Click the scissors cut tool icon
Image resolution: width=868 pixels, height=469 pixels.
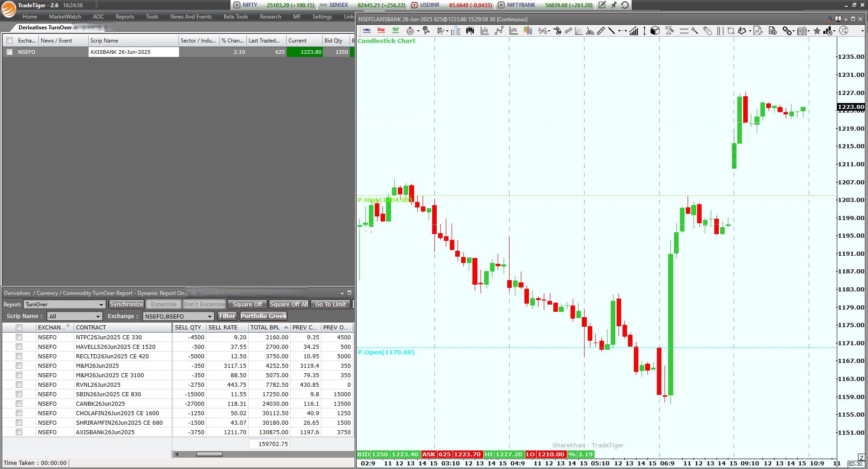542,31
